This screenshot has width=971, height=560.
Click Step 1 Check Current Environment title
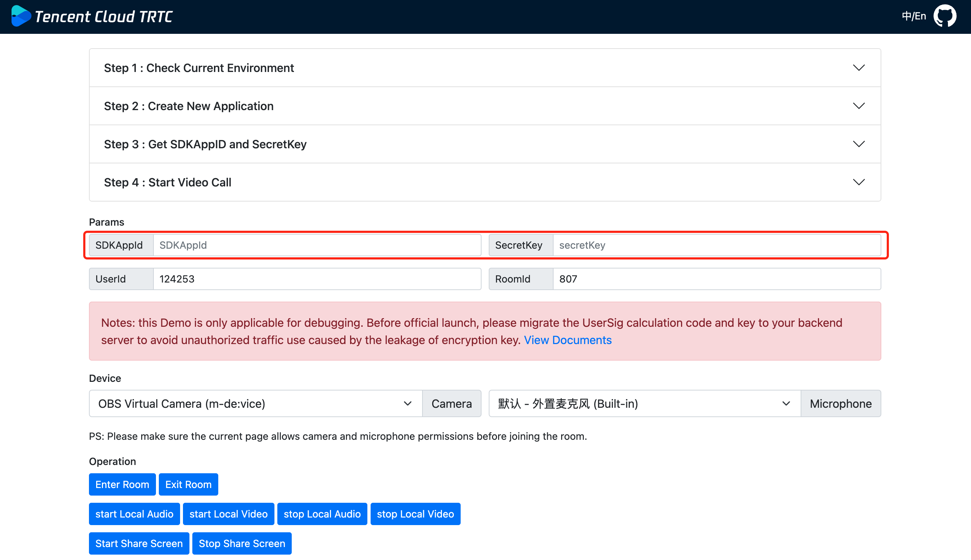pyautogui.click(x=199, y=68)
